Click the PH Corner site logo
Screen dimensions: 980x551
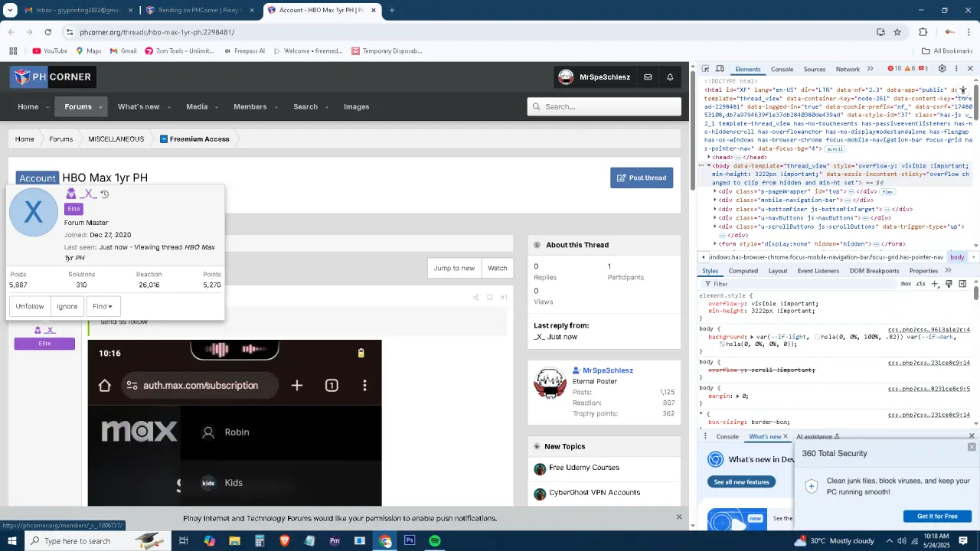pyautogui.click(x=53, y=77)
